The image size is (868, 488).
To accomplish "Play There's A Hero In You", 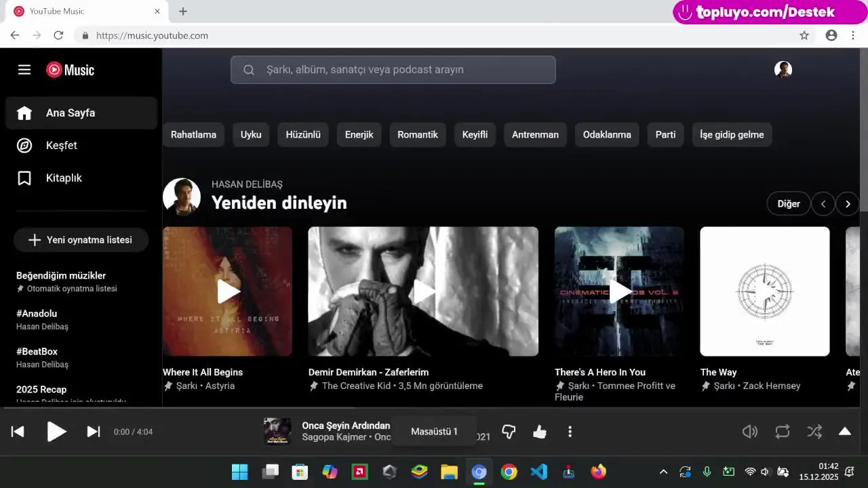I will (x=619, y=291).
